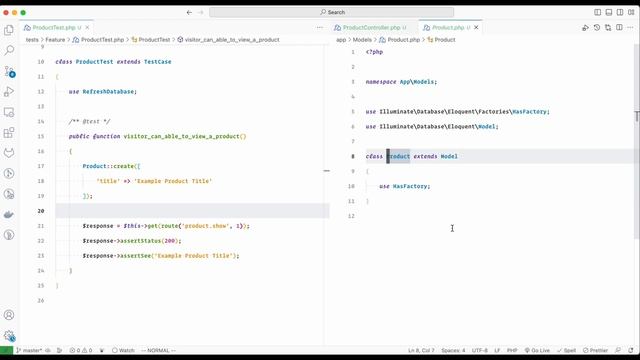The width and height of the screenshot is (640, 360).
Task: Click Ln 8, Col 7 position indicator
Action: click(x=421, y=350)
